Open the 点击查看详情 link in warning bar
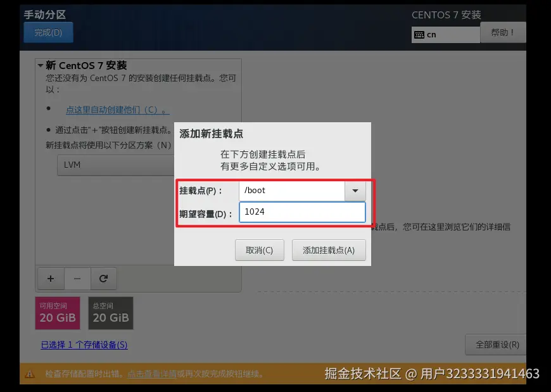The width and height of the screenshot is (551, 392). click(152, 374)
